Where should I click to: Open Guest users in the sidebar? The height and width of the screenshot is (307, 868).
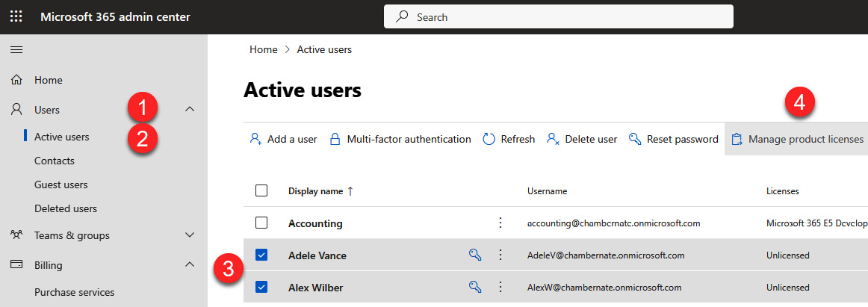click(61, 184)
